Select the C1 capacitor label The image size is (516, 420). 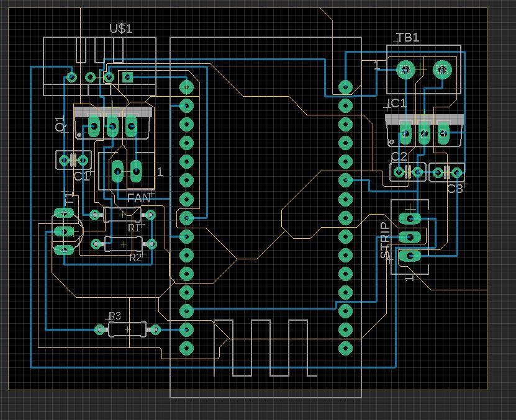pyautogui.click(x=81, y=176)
